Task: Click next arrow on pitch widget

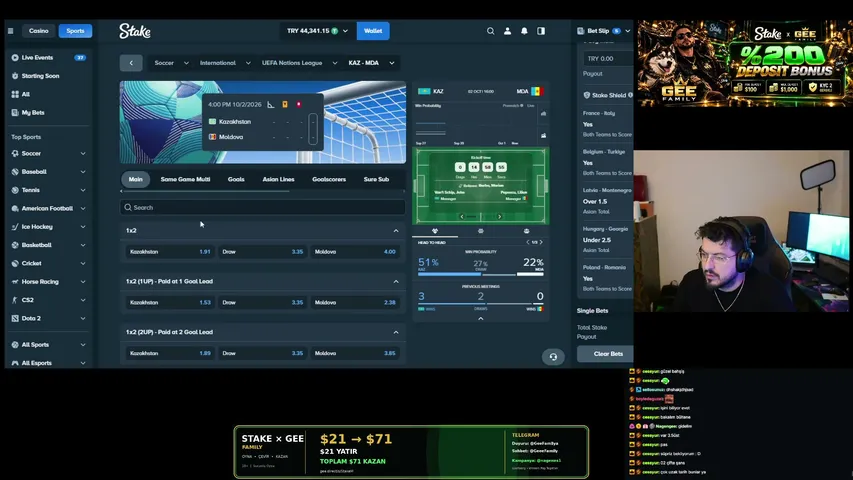Action: tap(499, 217)
